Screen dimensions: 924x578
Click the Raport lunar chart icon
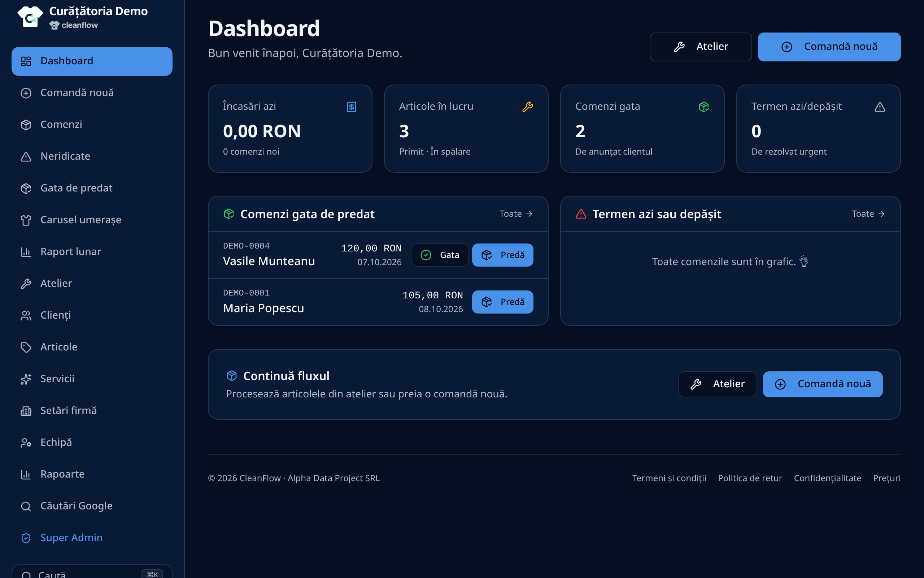[26, 252]
